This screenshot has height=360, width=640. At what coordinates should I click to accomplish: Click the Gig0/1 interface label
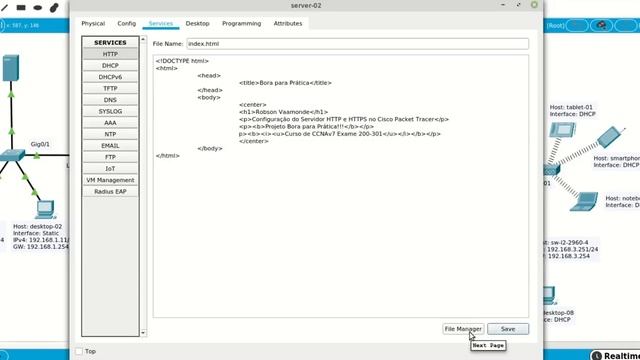40,144
